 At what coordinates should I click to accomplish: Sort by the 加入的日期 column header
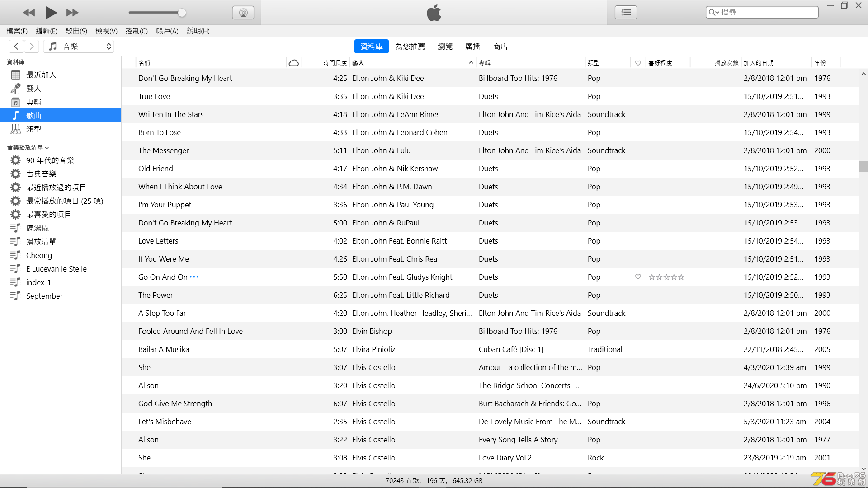tap(776, 63)
